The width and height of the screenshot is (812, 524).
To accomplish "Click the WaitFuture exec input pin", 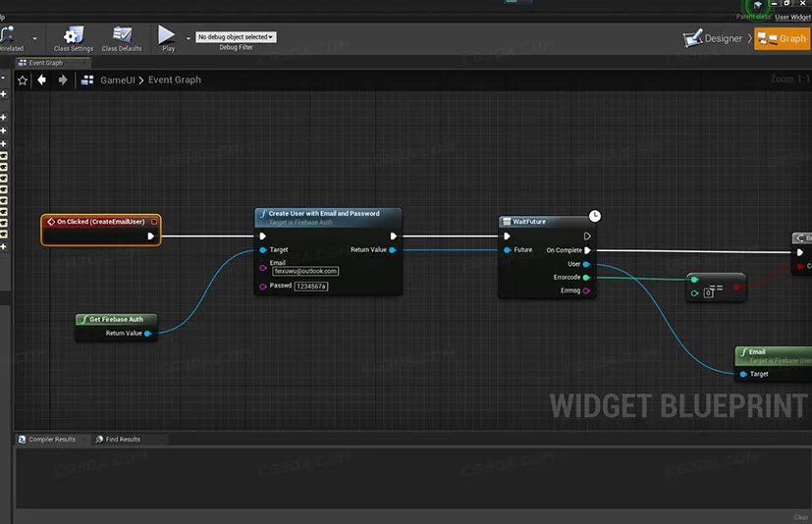I will click(x=507, y=236).
